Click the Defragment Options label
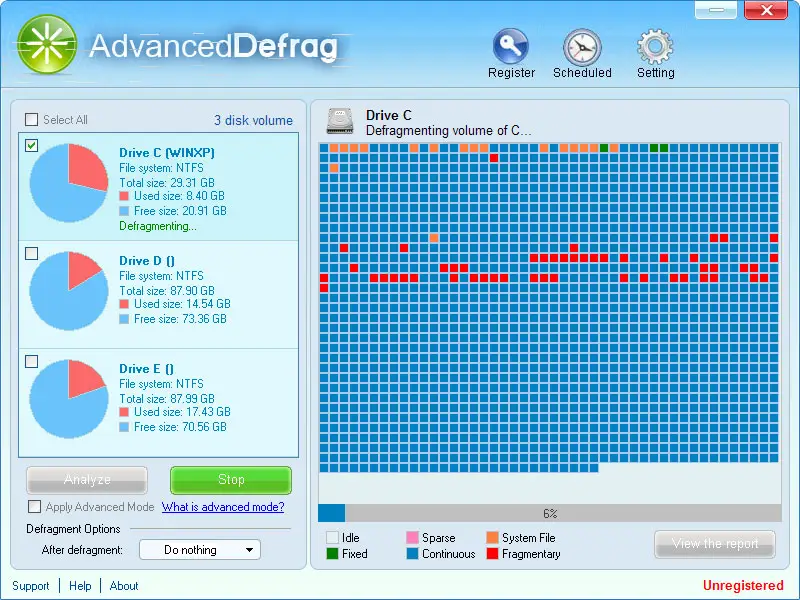800x600 pixels. 73,529
